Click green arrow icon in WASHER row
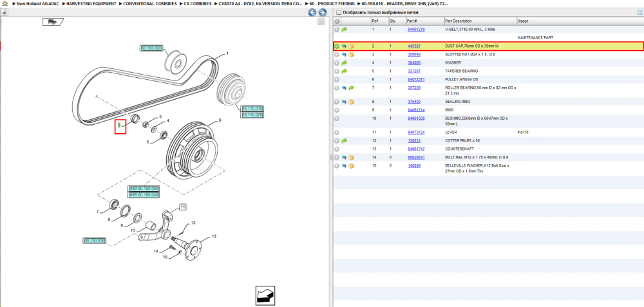Screen dimensions: 644x307 tap(344, 63)
